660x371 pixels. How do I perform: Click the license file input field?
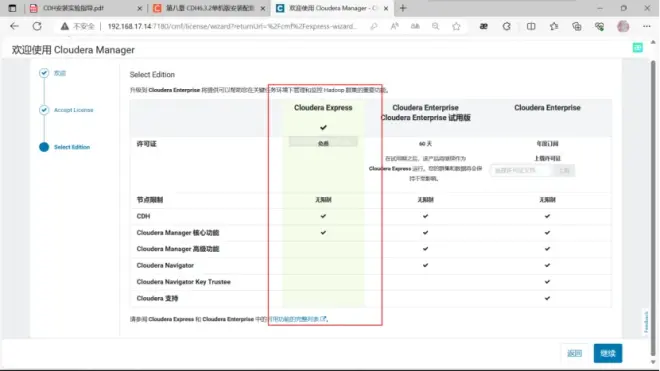click(x=522, y=171)
